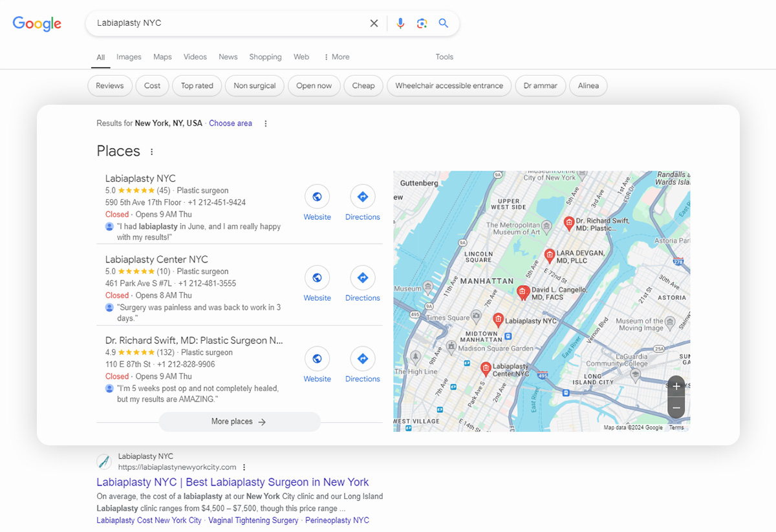Get Directions icon for Labiaplasty Center NYC
The height and width of the screenshot is (532, 776).
click(363, 278)
